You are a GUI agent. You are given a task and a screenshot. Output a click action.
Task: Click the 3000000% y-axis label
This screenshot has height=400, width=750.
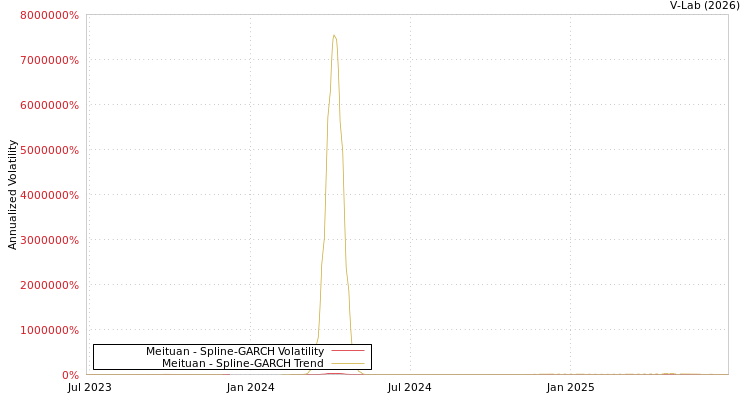(49, 240)
